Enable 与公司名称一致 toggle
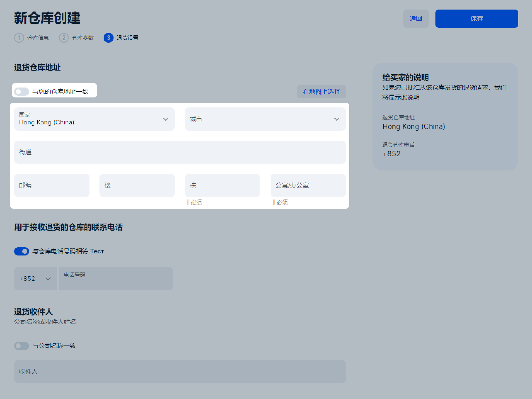The width and height of the screenshot is (532, 399). [21, 346]
